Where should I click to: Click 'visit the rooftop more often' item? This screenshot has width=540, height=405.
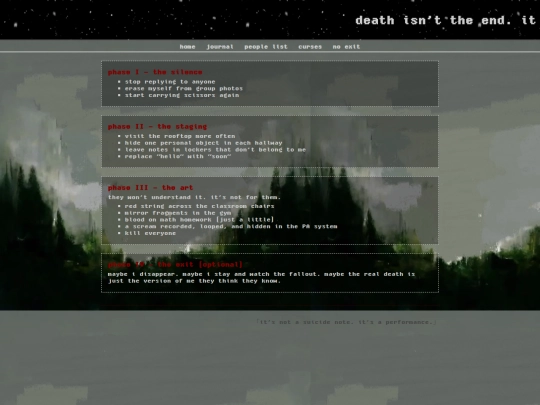coord(180,136)
